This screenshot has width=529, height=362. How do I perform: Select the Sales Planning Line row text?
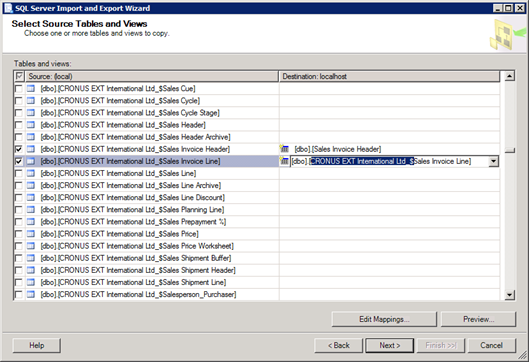point(132,210)
